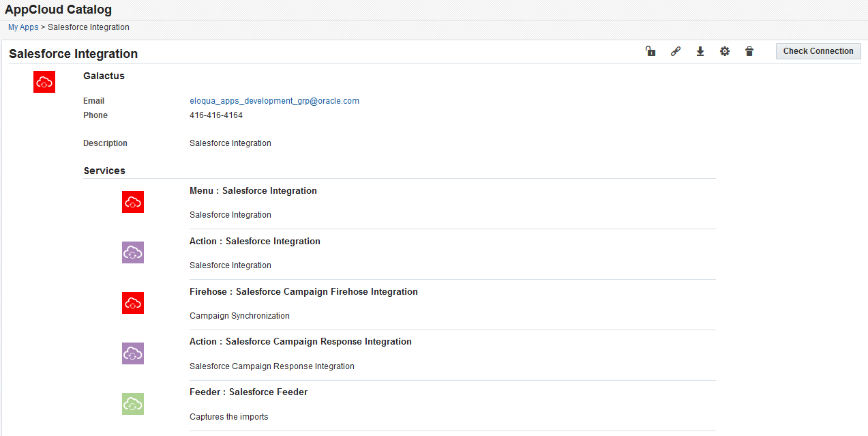This screenshot has width=868, height=436.
Task: Click the phone number 416-416-4164
Action: point(216,115)
